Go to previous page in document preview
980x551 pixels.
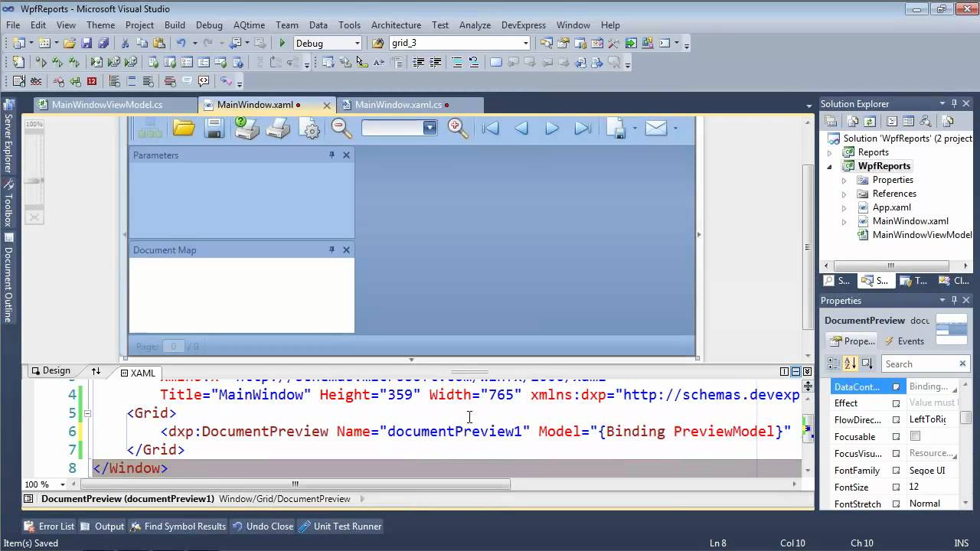(x=521, y=129)
